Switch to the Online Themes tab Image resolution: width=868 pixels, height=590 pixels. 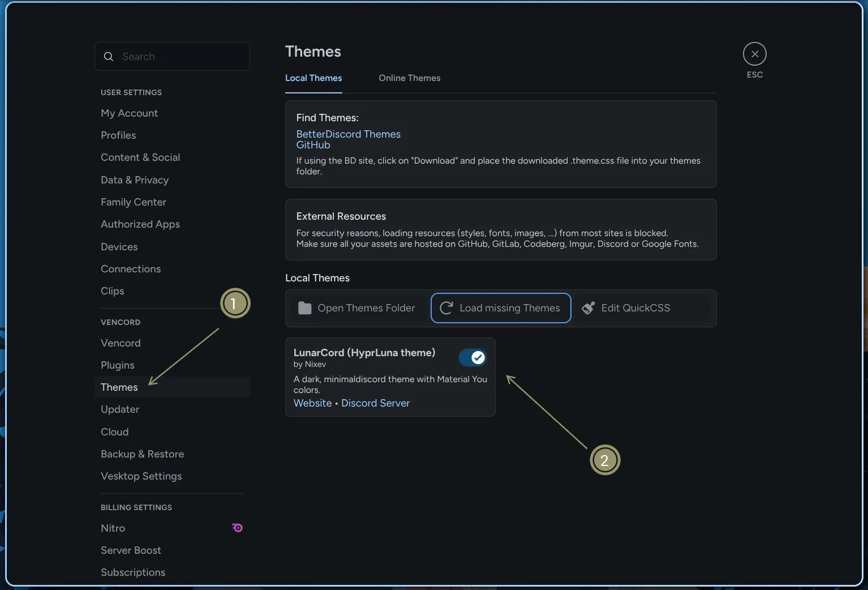click(x=409, y=78)
